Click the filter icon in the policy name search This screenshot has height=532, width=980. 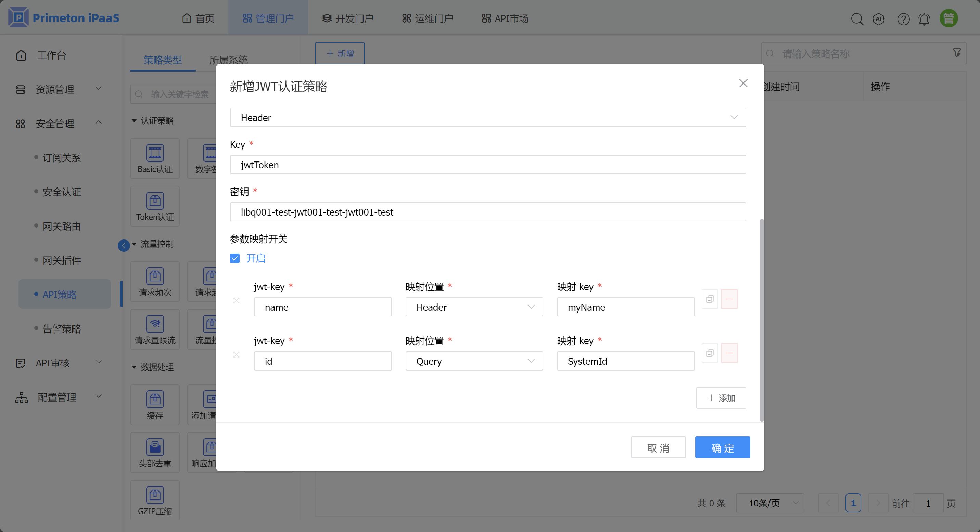tap(957, 53)
